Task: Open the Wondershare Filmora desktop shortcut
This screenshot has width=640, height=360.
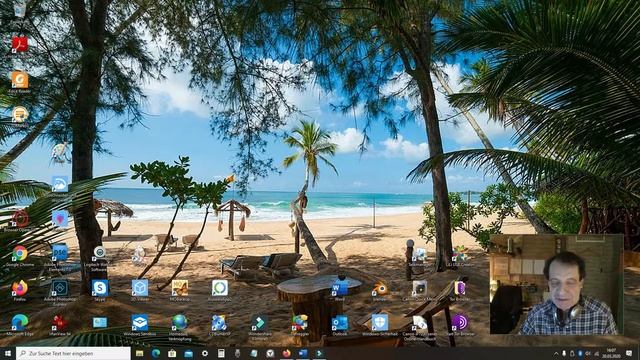Action: [260, 326]
